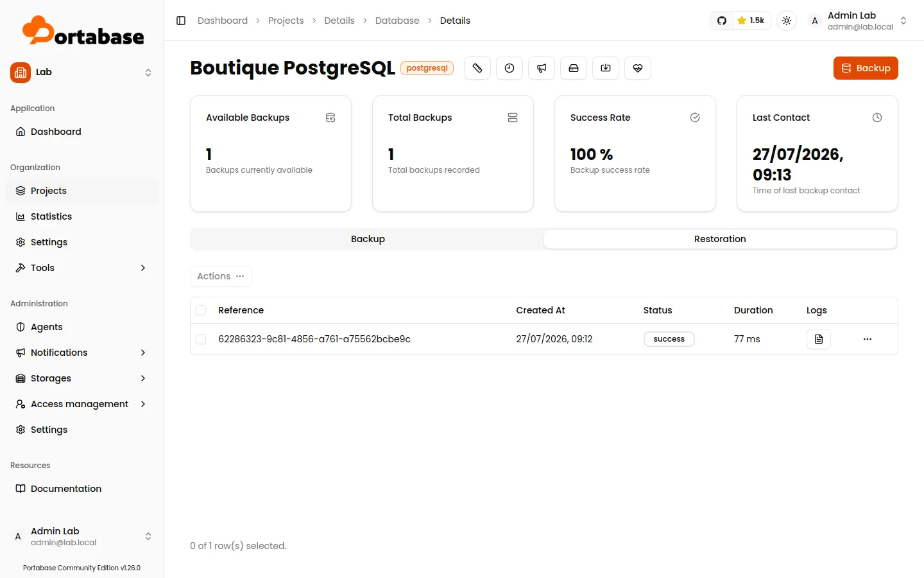
Task: Open the clock schedule icon button
Action: tap(509, 68)
